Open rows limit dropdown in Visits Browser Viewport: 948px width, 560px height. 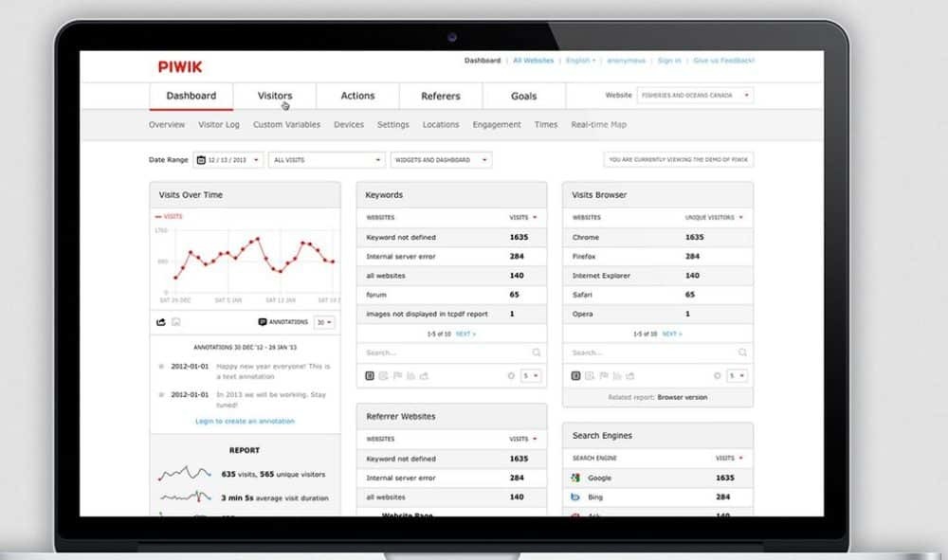click(736, 375)
